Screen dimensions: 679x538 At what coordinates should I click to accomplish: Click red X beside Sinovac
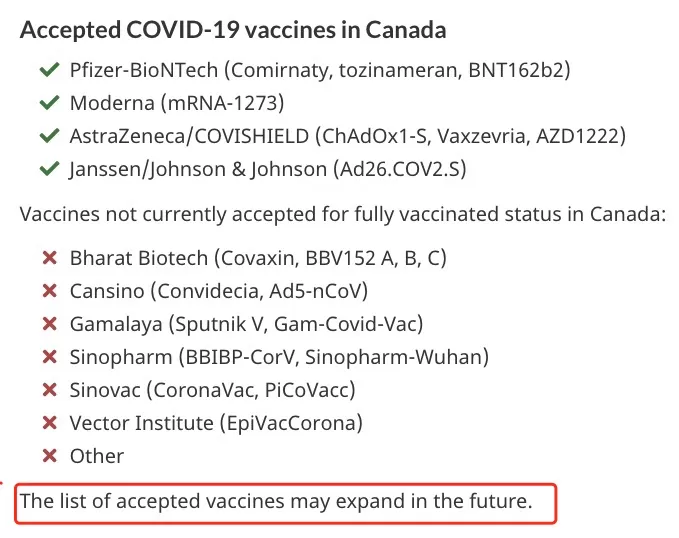click(x=50, y=390)
